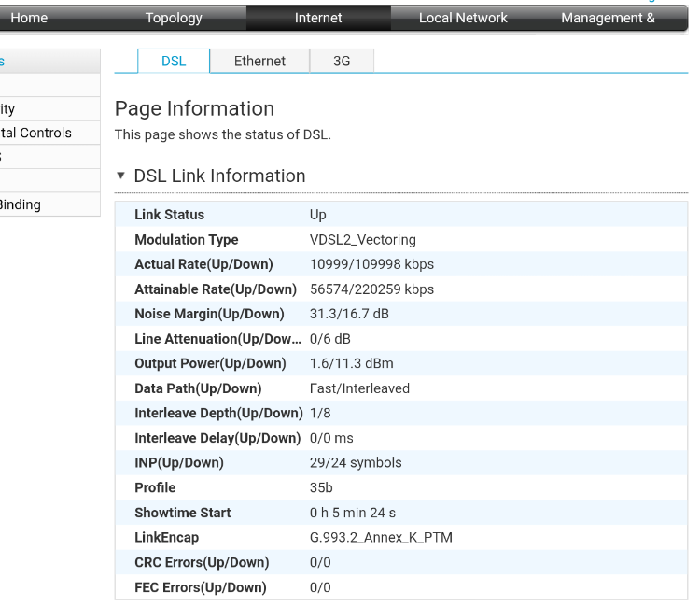Click the Profile label
Viewport: 700px width, 606px height.
(x=155, y=487)
